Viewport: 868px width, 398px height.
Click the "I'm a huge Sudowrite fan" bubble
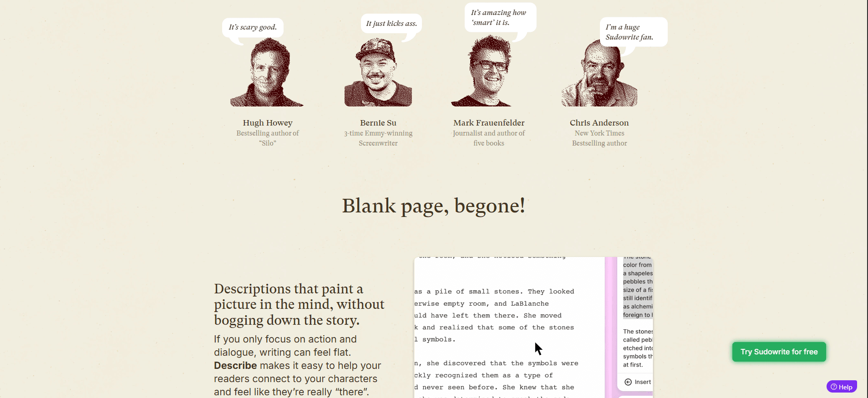pyautogui.click(x=633, y=32)
